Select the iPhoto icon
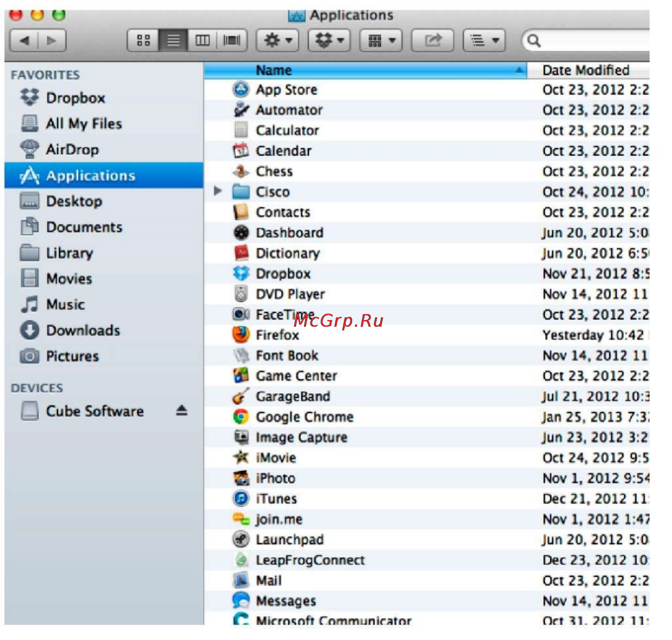 click(x=241, y=478)
